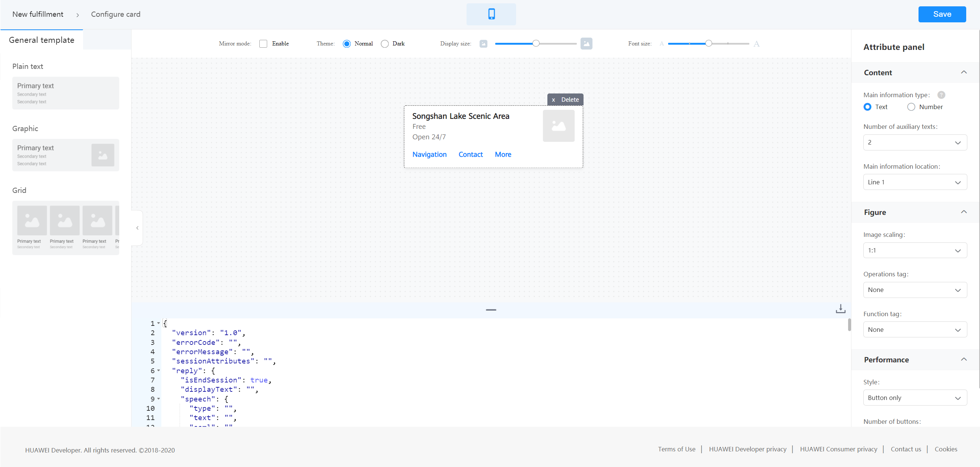Click the help icon beside Main information type

click(x=941, y=95)
